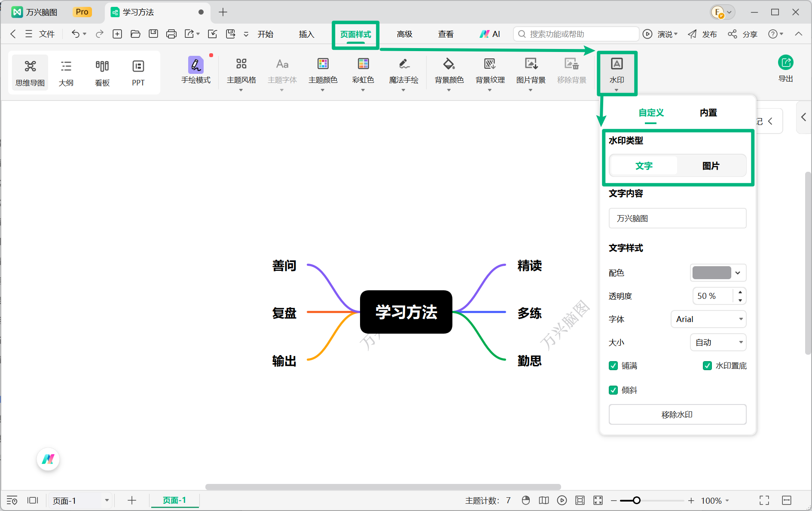Click the 移除水印 button

tap(677, 414)
